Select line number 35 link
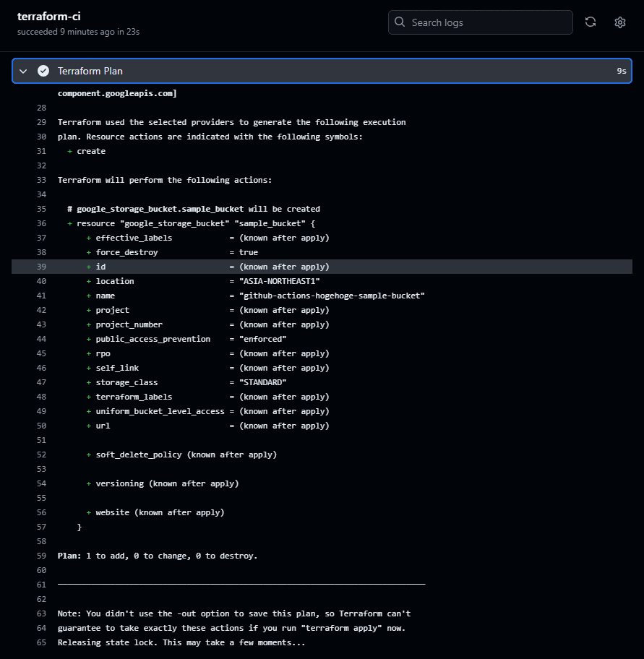 [41, 209]
